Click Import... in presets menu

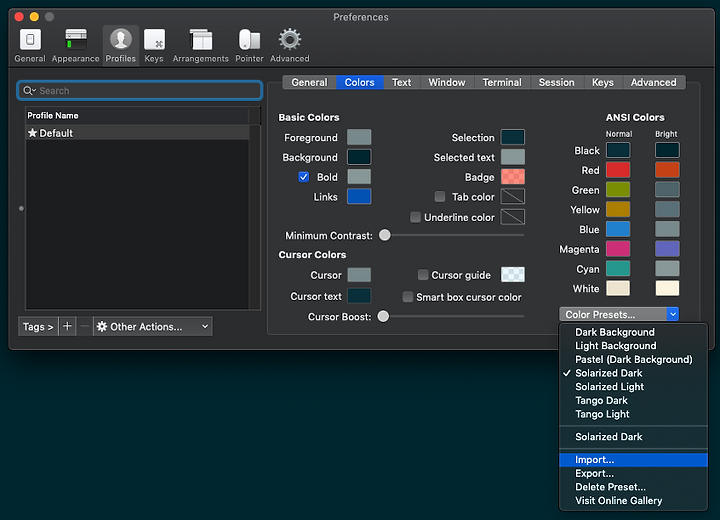click(633, 460)
